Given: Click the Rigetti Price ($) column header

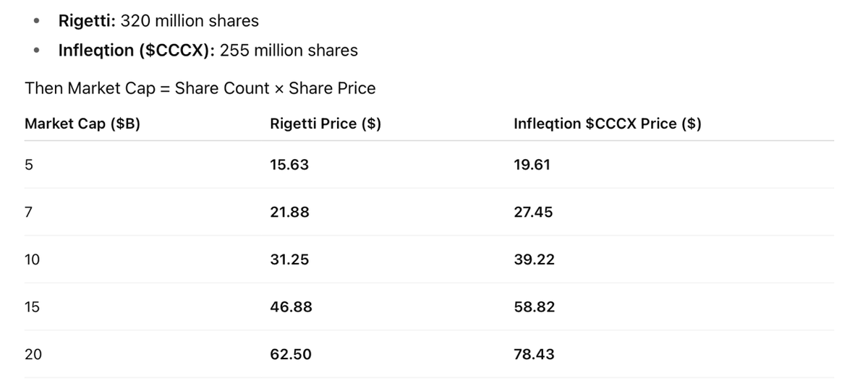Looking at the screenshot, I should (325, 124).
